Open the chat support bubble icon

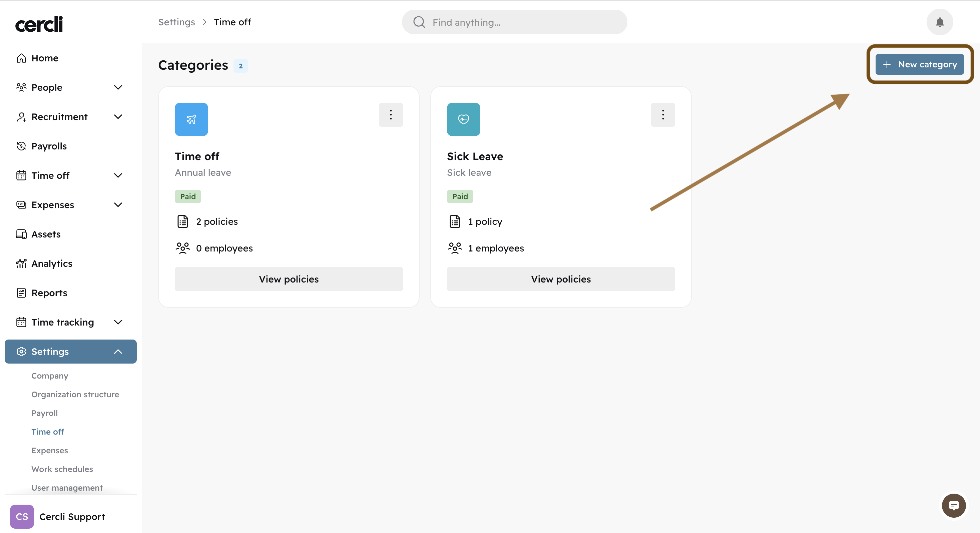tap(953, 506)
